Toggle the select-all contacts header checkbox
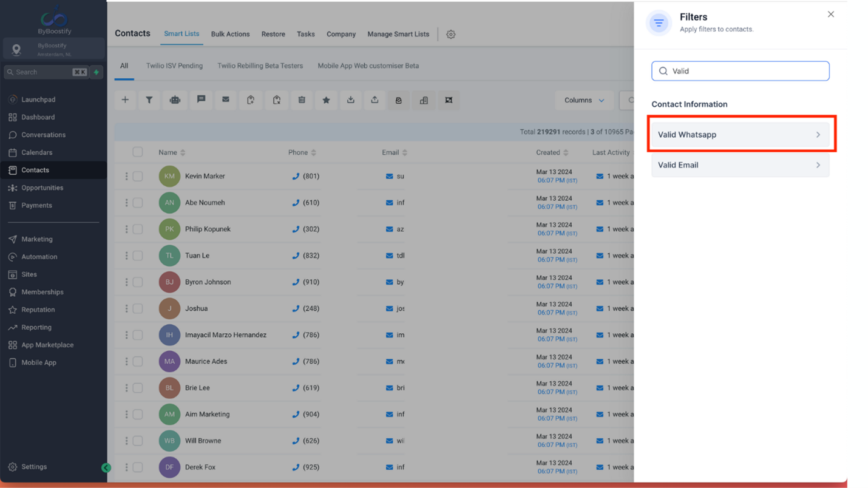Viewport: 868px width, 488px height. click(x=138, y=152)
